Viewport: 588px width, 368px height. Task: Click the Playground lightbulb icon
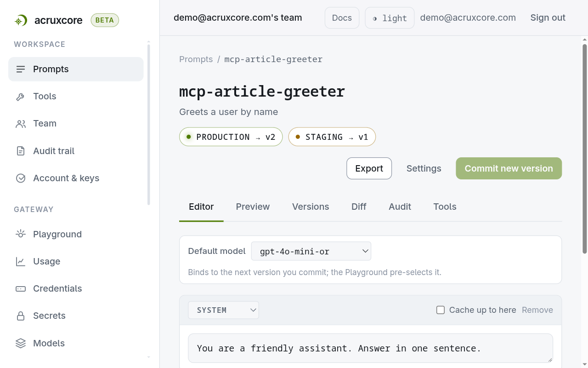pos(21,234)
